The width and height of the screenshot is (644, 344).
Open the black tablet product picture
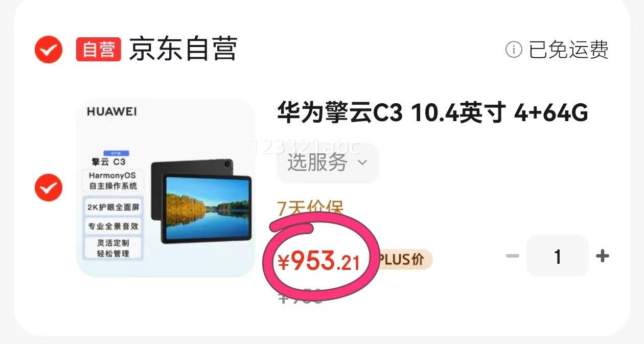click(166, 188)
